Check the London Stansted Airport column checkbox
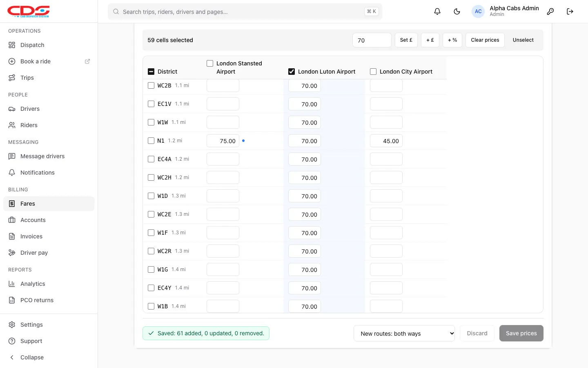The width and height of the screenshot is (588, 368). [210, 63]
